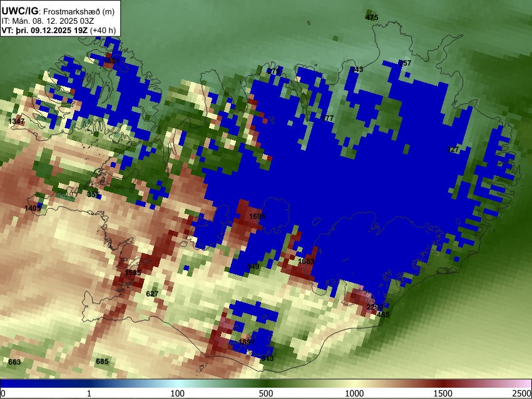
Task: Click the "1500" tick on the color scale
Action: pyautogui.click(x=443, y=393)
